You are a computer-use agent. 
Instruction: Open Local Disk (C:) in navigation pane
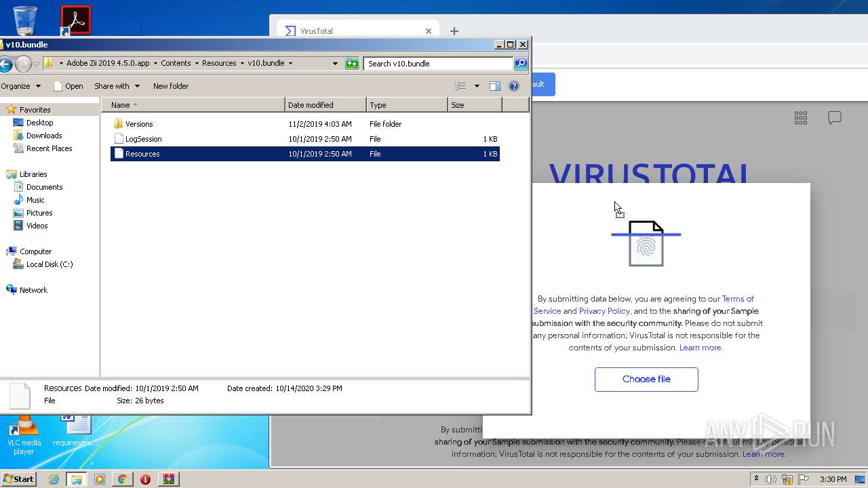coord(50,264)
